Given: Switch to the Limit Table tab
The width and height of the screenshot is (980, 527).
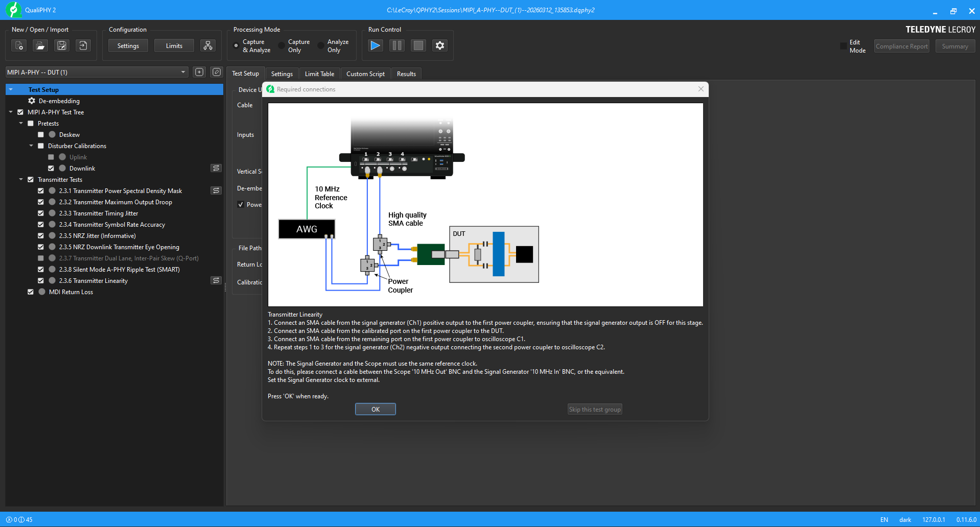Looking at the screenshot, I should pyautogui.click(x=319, y=74).
